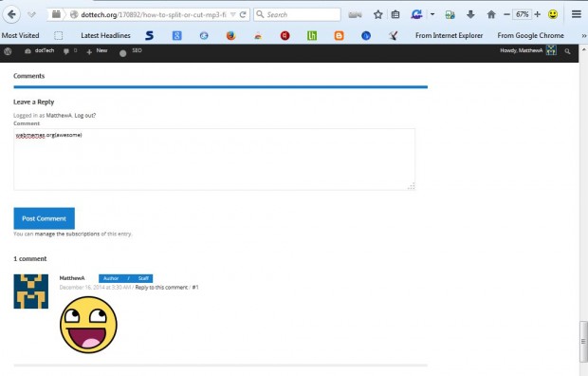588x376 pixels.
Task: Show more bookmarks via the overflow chevron
Action: 584,36
